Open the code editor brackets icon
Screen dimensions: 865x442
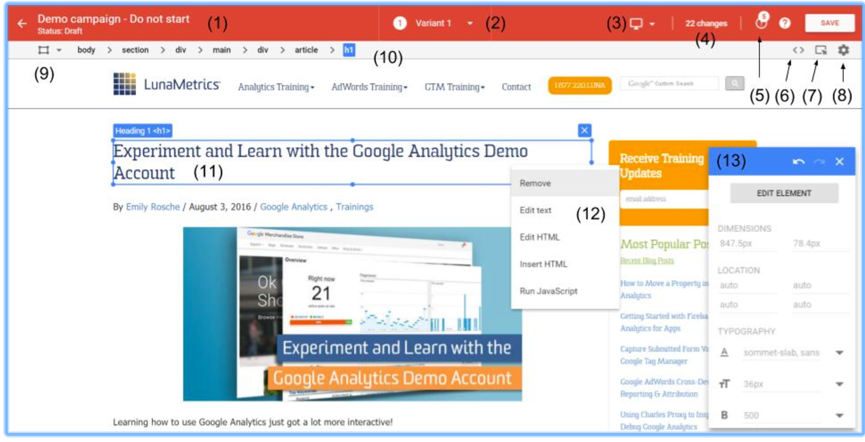pyautogui.click(x=798, y=50)
